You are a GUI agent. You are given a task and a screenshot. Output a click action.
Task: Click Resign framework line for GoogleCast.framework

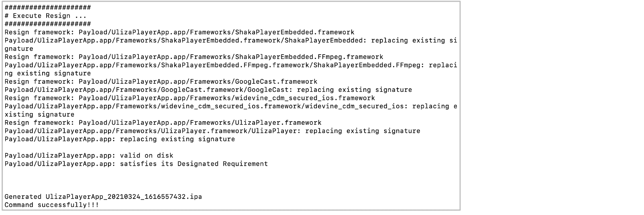[x=161, y=82]
